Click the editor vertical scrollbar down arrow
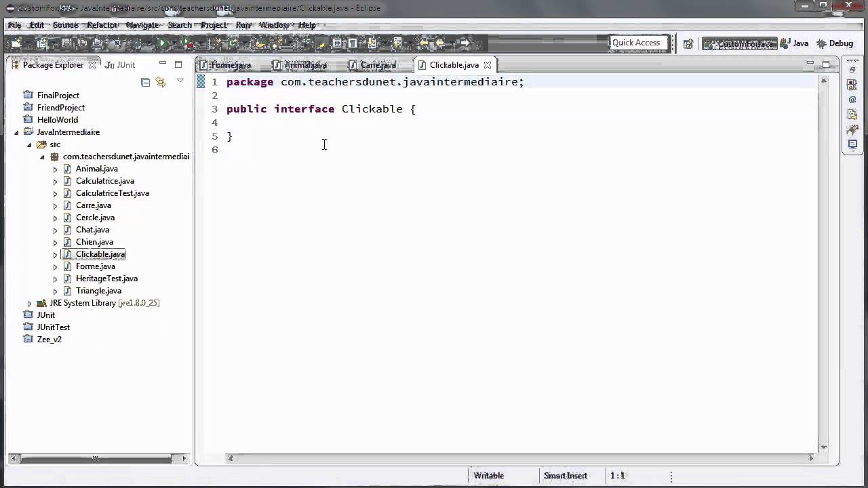Image resolution: width=868 pixels, height=488 pixels. [824, 447]
